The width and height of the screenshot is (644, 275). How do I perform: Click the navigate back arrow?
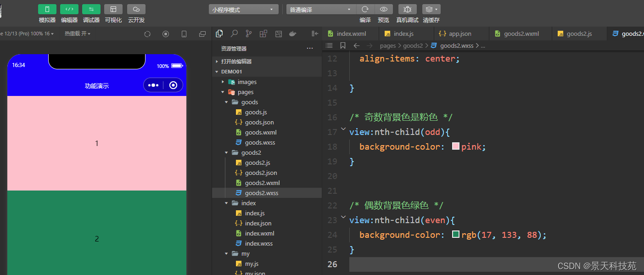pos(357,45)
